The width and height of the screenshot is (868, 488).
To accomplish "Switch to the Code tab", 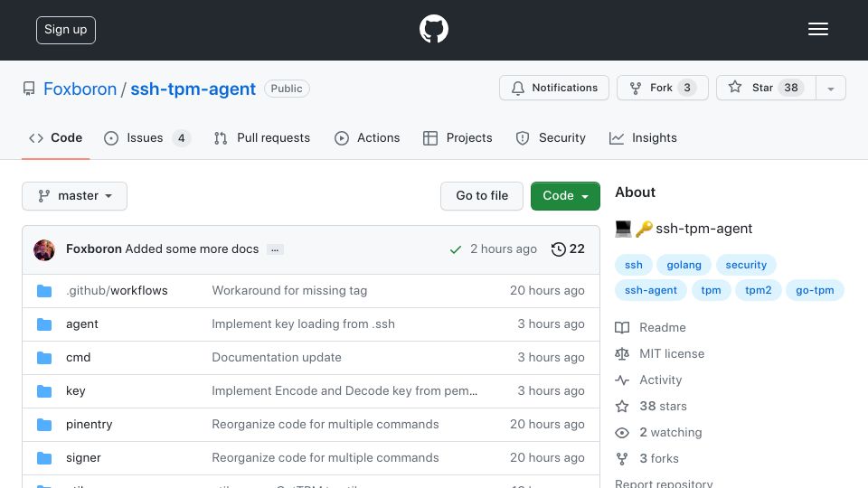I will [55, 137].
